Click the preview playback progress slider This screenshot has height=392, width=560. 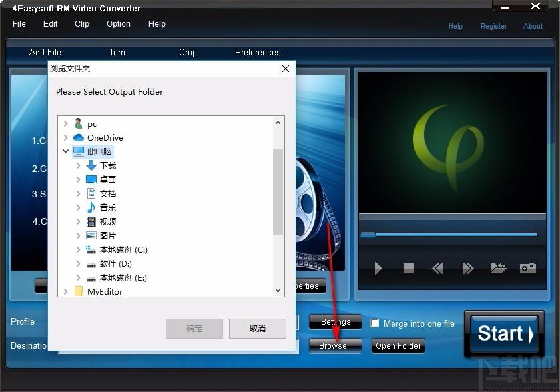(x=449, y=235)
